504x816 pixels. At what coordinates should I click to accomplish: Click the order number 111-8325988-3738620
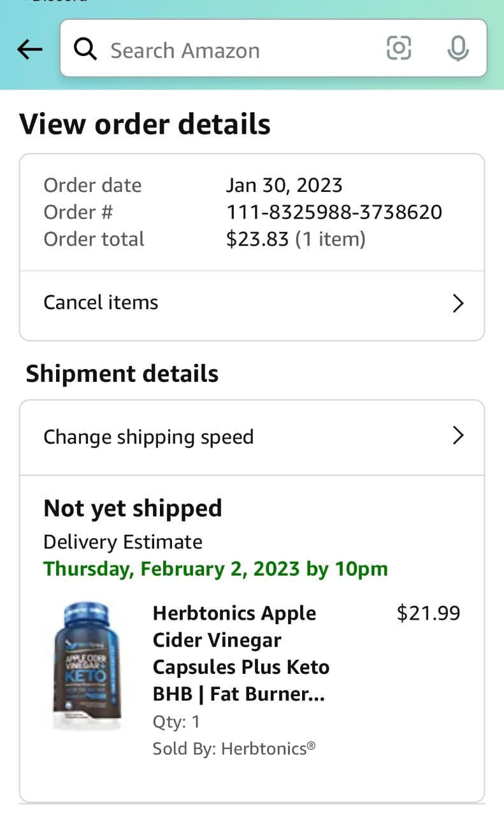(334, 212)
